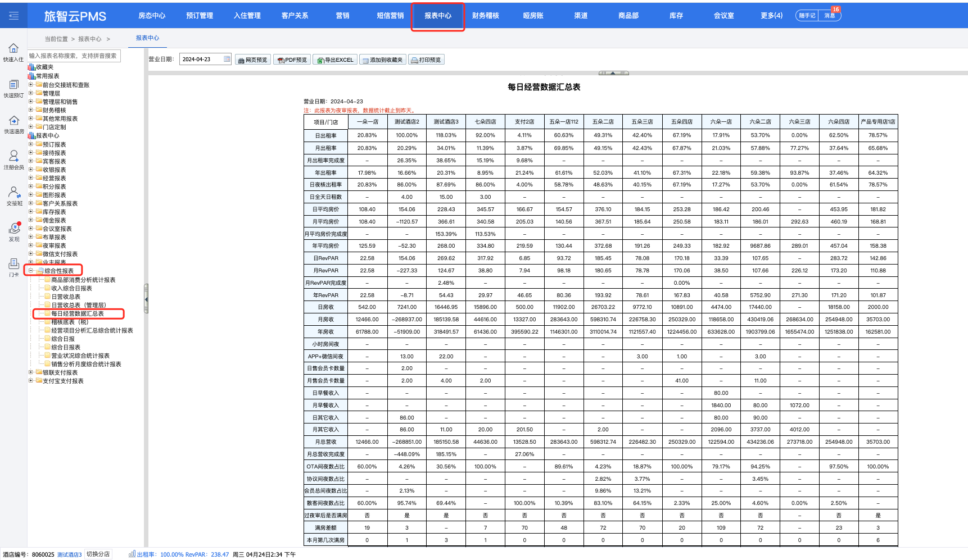Click the 消息 messages button with badge
This screenshot has height=560, width=968.
pyautogui.click(x=830, y=16)
